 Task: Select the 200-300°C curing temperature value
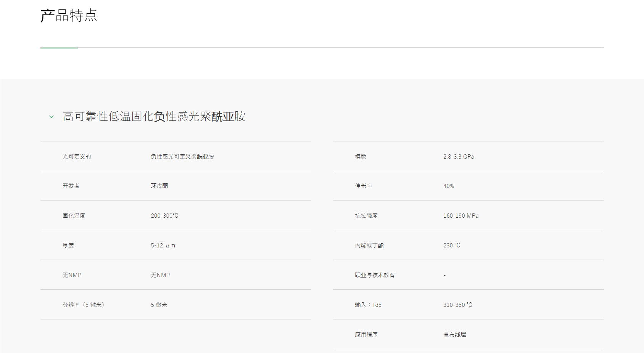164,216
